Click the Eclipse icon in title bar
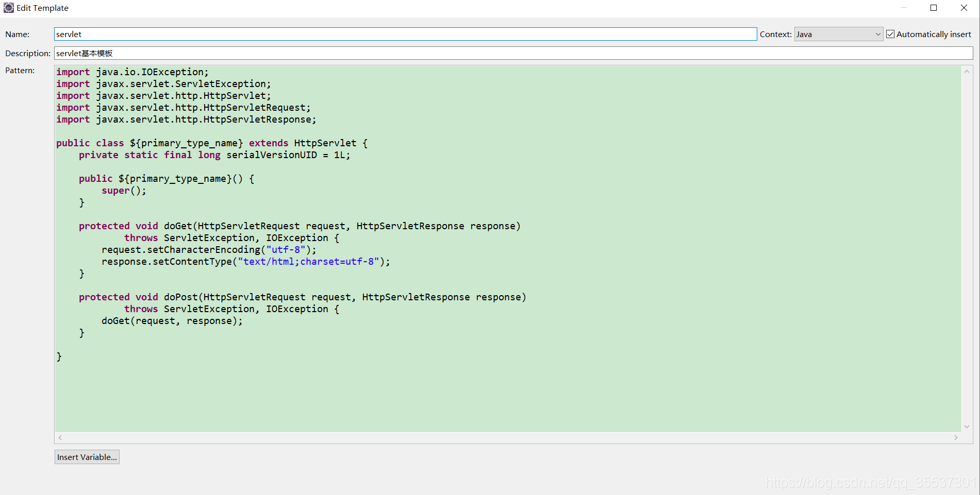 point(9,8)
